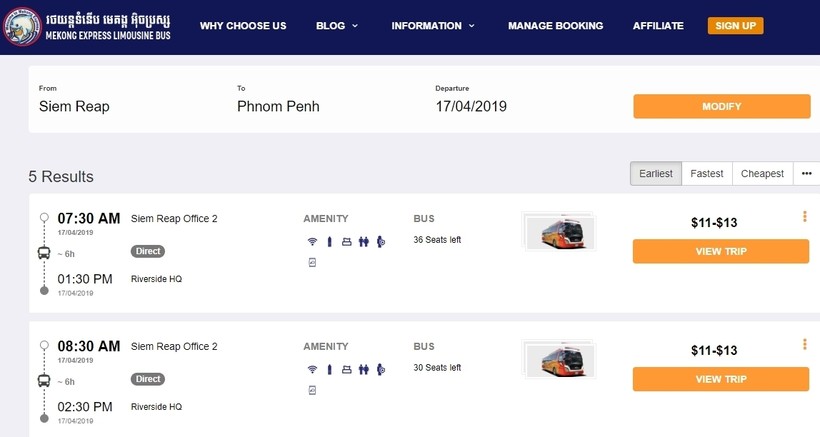The height and width of the screenshot is (437, 820).
Task: Sort results by Cheapest
Action: coord(762,174)
